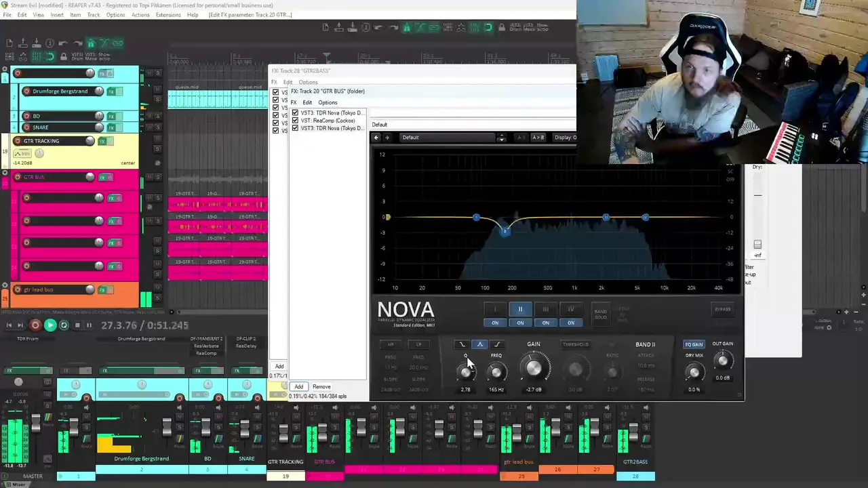Toggle the Nova BYPASS button
868x488 pixels.
pos(722,310)
